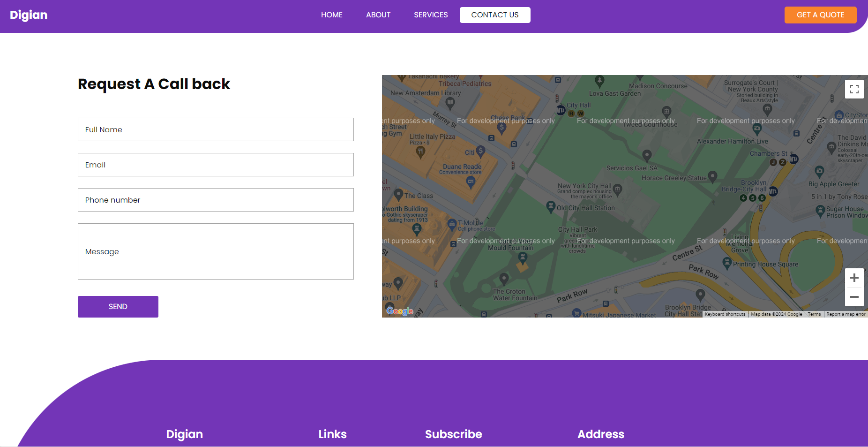
Task: Click Map data ©2024 Google text
Action: tap(777, 314)
